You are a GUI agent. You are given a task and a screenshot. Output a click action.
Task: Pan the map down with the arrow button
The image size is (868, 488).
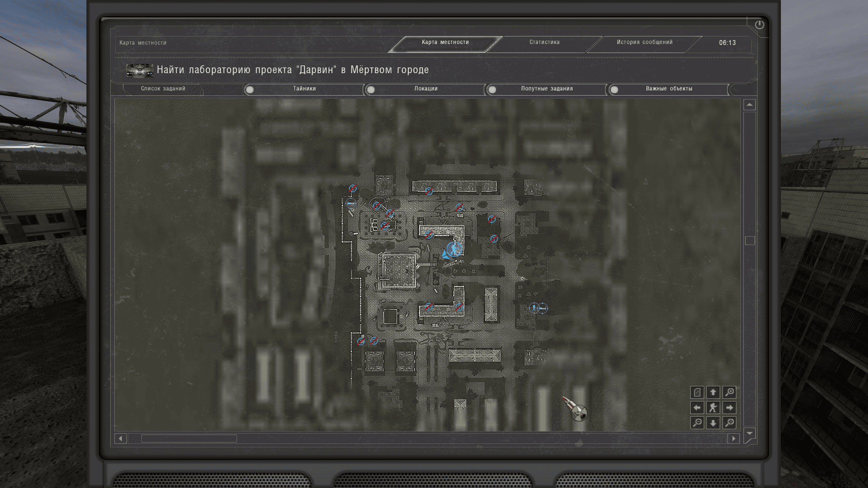click(x=713, y=423)
